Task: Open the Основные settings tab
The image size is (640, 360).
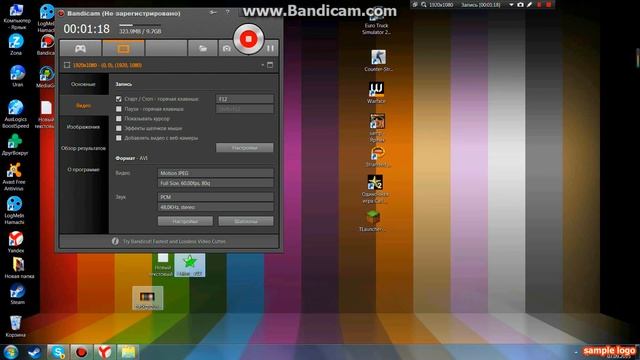Action: 83,84
